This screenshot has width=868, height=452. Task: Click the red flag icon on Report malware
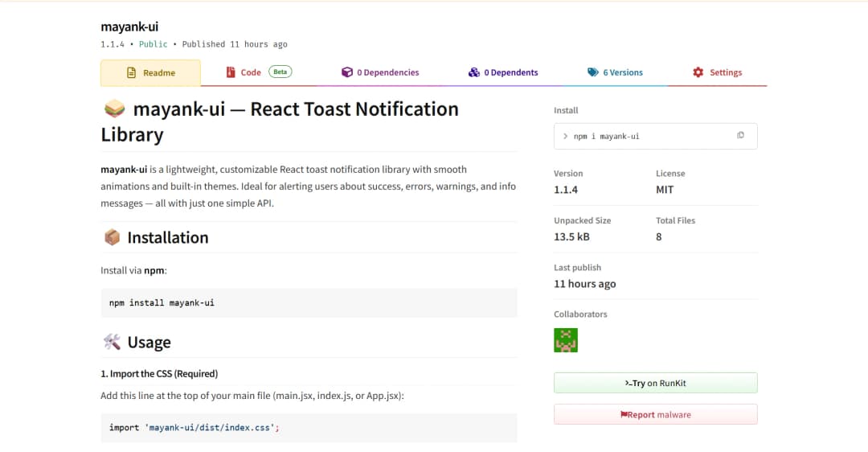coord(624,414)
